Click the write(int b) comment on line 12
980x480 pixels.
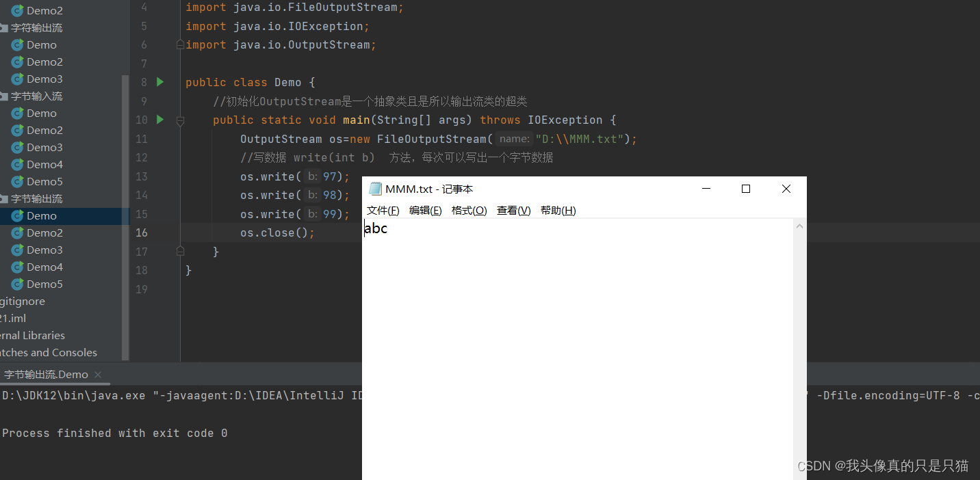point(397,157)
